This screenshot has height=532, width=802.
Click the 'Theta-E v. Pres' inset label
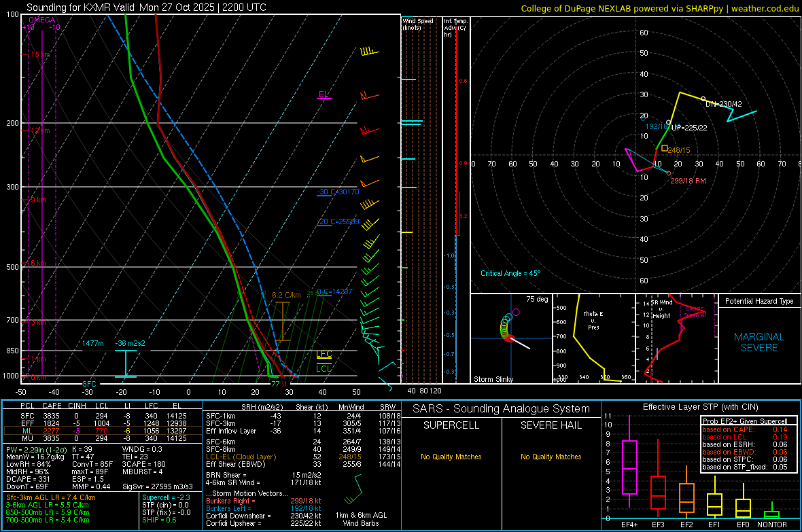tap(593, 320)
